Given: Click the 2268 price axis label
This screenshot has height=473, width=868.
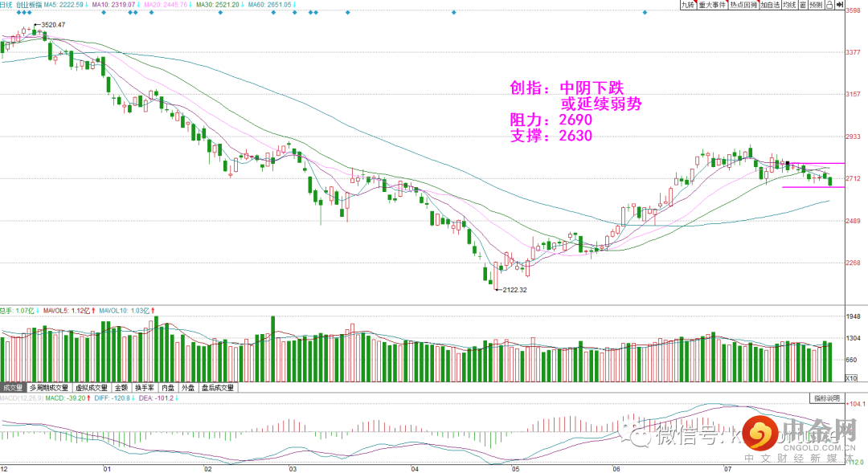Looking at the screenshot, I should click(x=853, y=263).
